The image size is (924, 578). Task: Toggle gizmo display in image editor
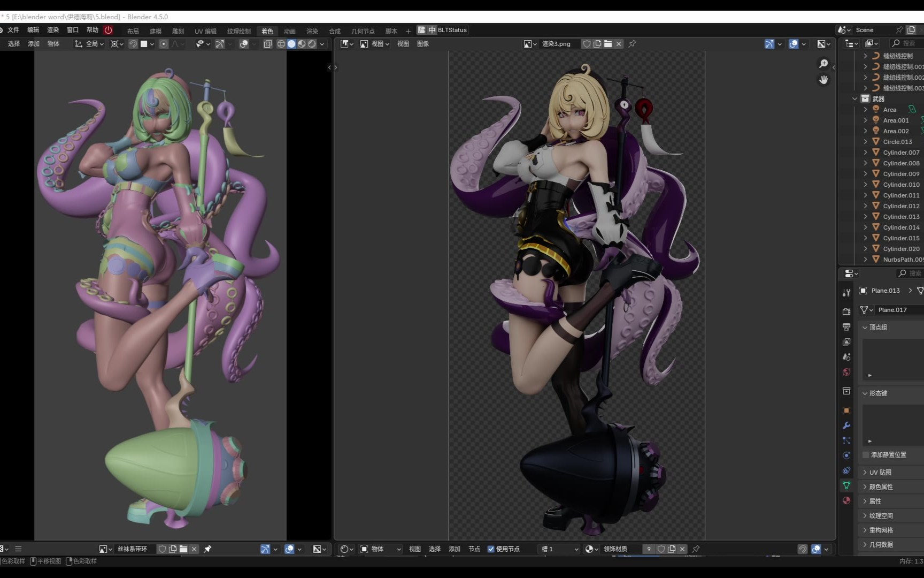pos(769,44)
